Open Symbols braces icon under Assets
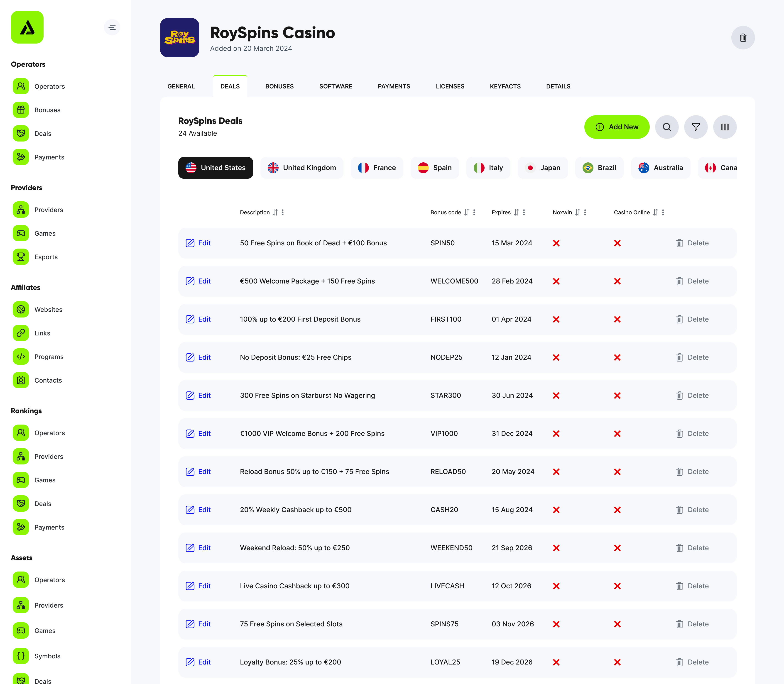784x684 pixels. tap(21, 656)
